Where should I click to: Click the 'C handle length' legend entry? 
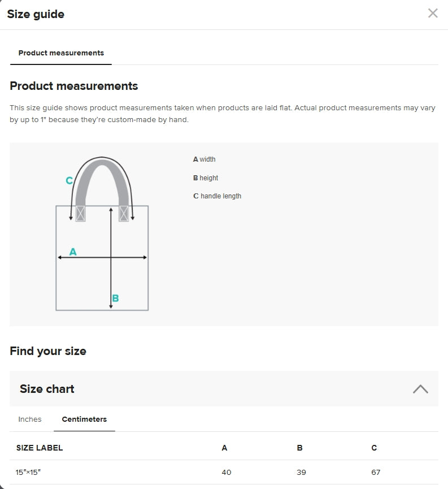click(218, 196)
